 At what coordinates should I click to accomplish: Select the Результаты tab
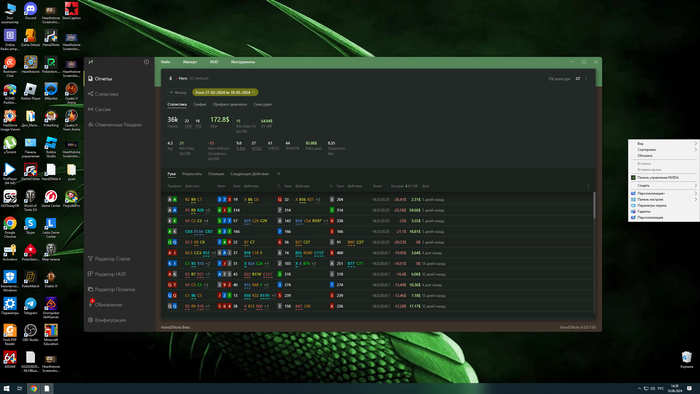pos(192,174)
